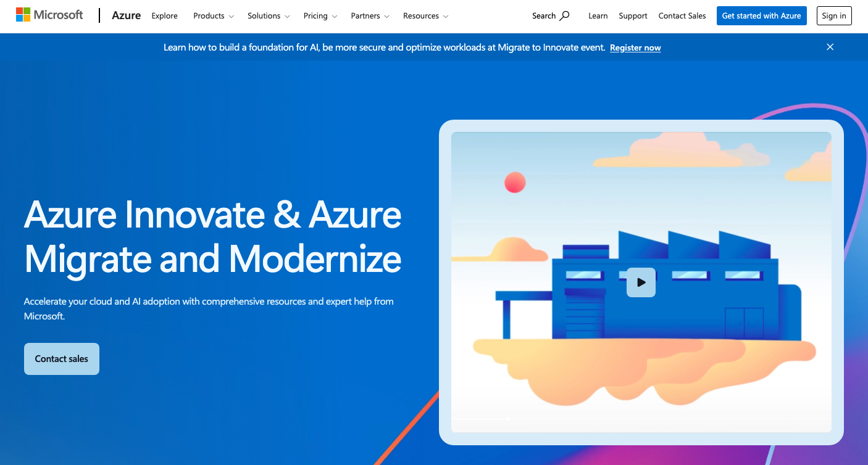Open the Azure home link
The width and height of the screenshot is (868, 465).
coord(127,15)
